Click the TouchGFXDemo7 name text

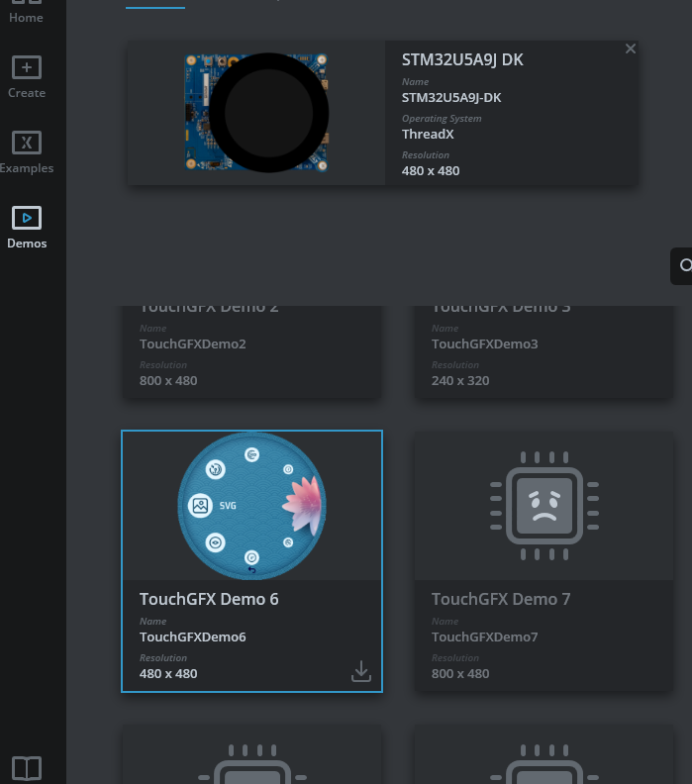(x=484, y=637)
